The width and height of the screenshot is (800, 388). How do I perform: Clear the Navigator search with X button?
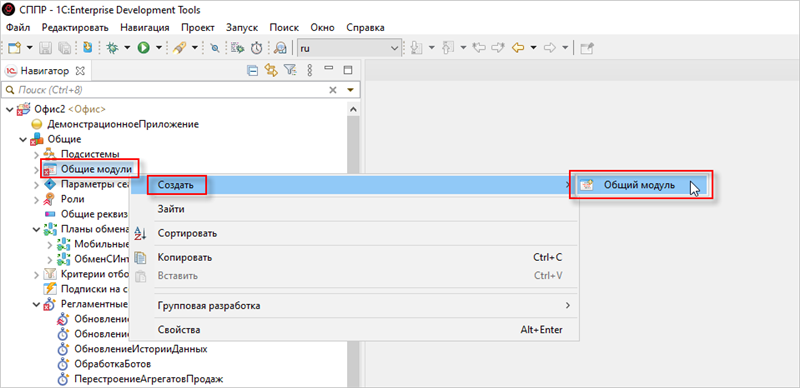333,90
